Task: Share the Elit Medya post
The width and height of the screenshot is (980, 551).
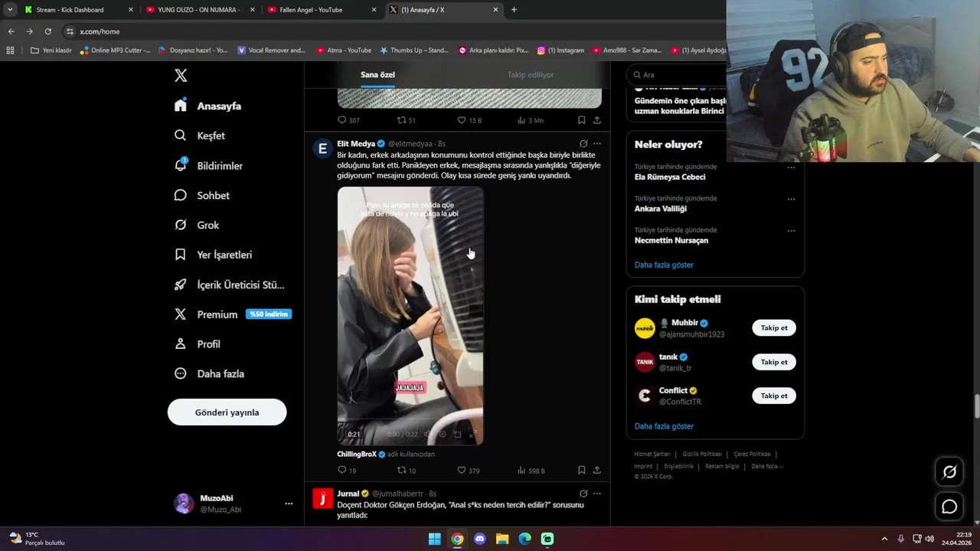Action: click(x=597, y=470)
